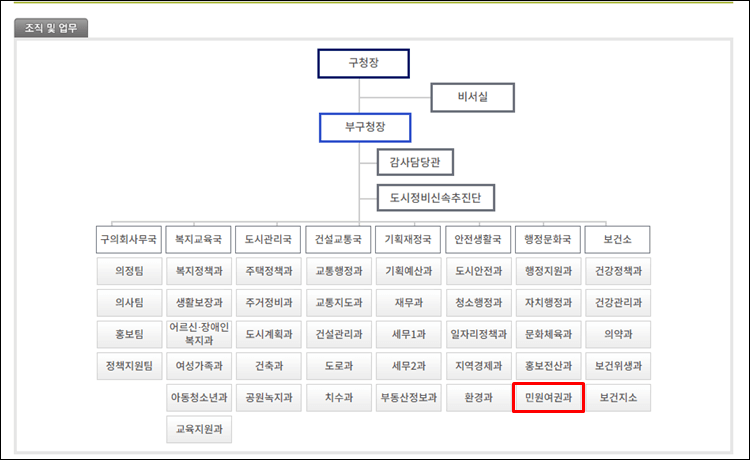750x460 pixels.
Task: Open the 의정팀 department
Action: coord(129,271)
